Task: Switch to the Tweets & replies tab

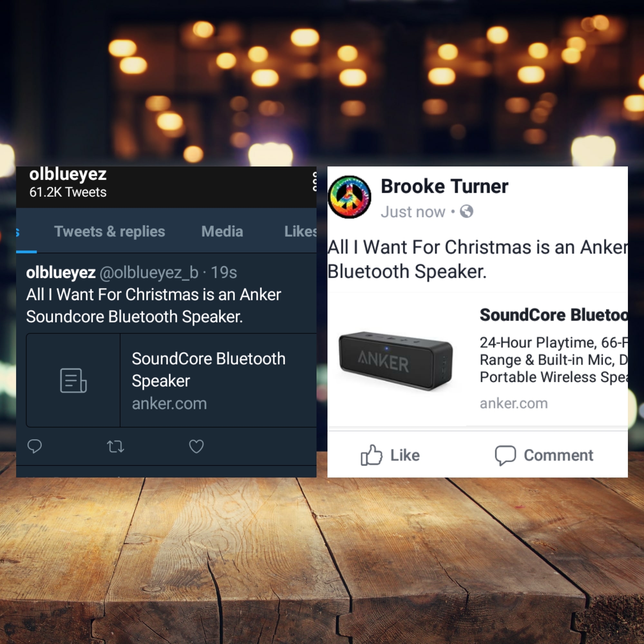Action: (x=109, y=231)
